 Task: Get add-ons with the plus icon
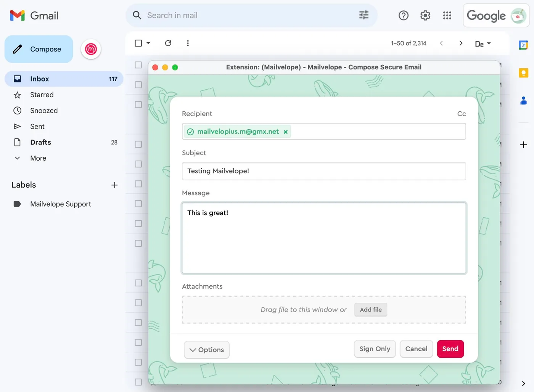pyautogui.click(x=523, y=145)
